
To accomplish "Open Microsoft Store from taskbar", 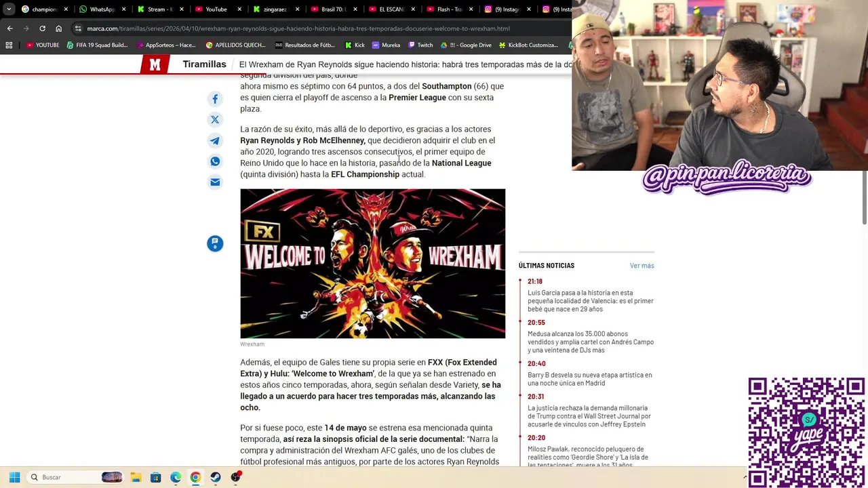I will (x=155, y=477).
